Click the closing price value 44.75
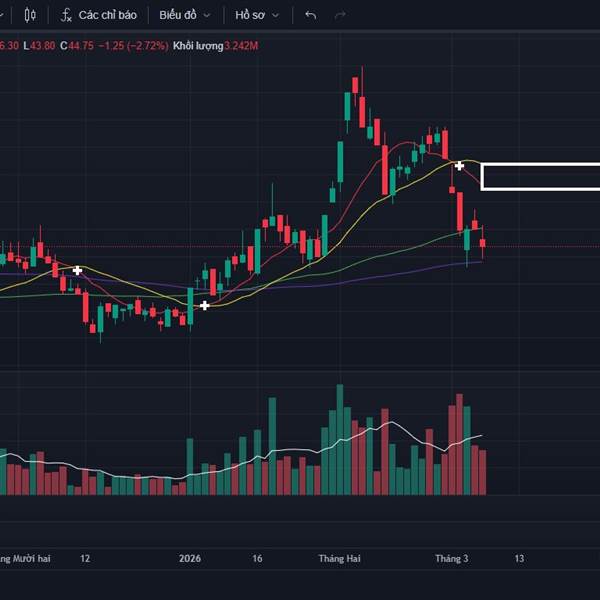This screenshot has height=600, width=600. point(81,46)
